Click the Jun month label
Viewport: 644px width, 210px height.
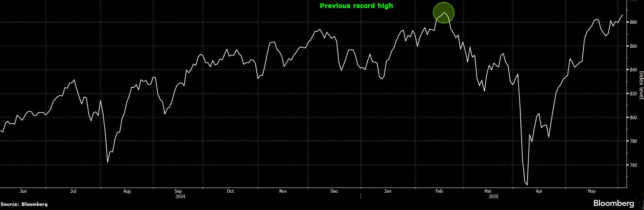tap(23, 191)
